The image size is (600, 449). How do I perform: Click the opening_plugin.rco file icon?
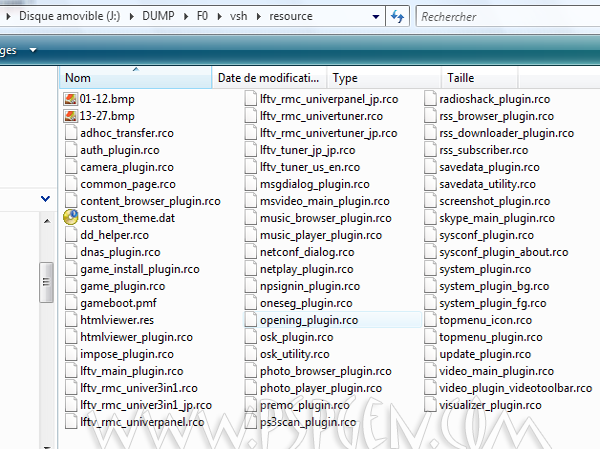click(250, 320)
